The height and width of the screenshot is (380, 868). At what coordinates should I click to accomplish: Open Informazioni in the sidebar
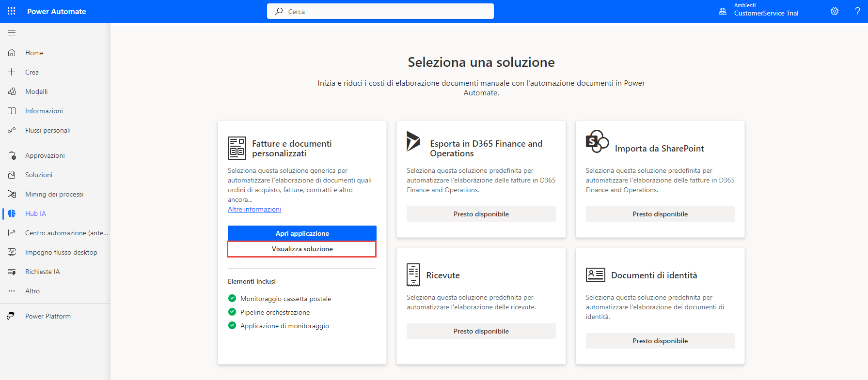click(44, 111)
